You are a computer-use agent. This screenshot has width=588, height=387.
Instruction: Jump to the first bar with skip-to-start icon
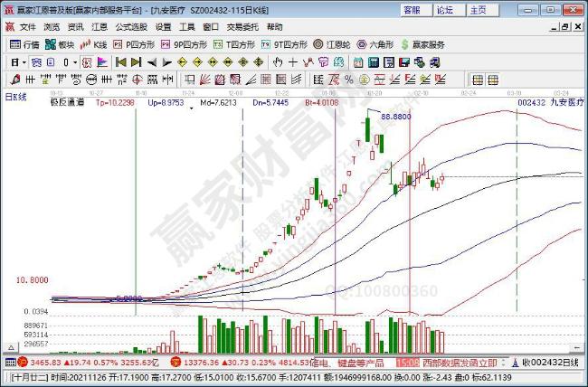[x=120, y=62]
